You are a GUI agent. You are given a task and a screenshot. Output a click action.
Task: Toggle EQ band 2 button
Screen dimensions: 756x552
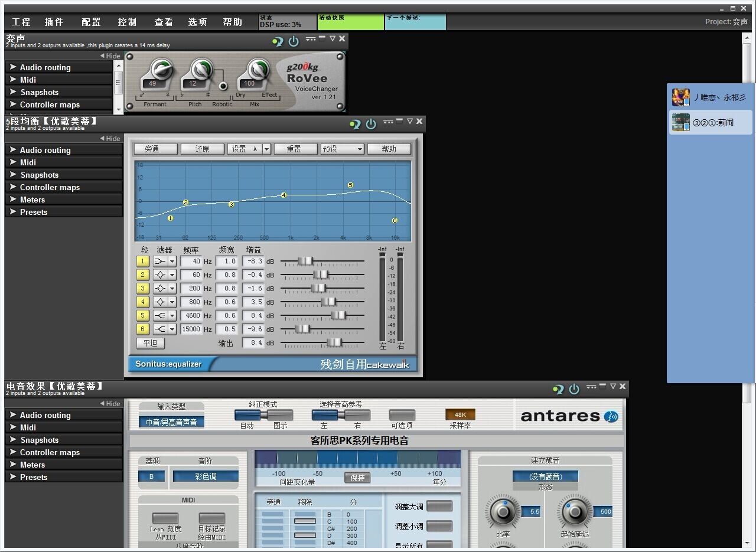142,275
